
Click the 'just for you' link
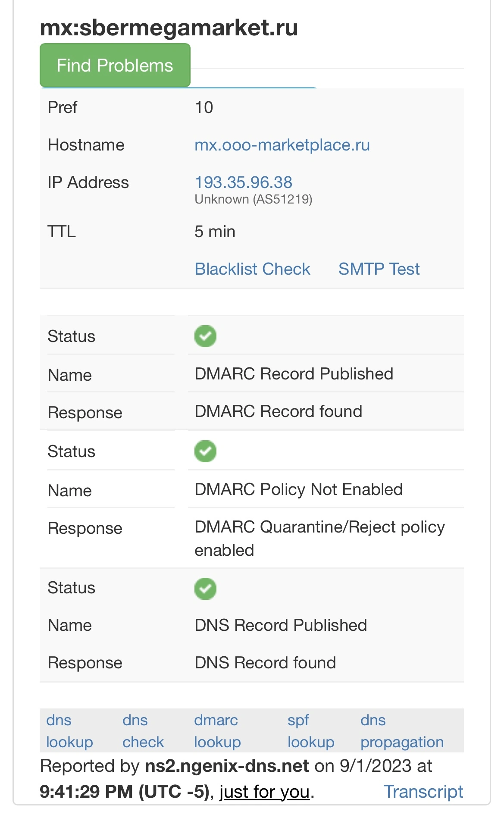click(265, 792)
